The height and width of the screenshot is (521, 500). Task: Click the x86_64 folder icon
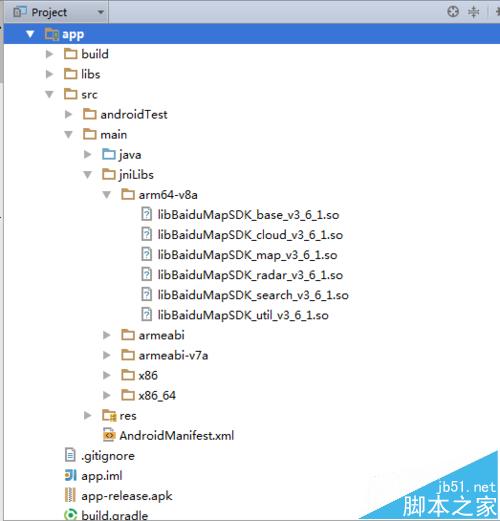pos(128,395)
